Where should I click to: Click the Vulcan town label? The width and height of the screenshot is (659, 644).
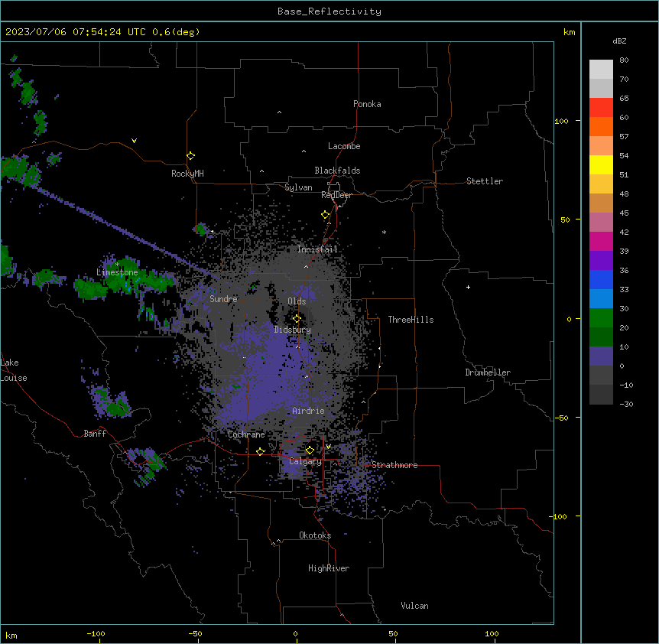coord(414,606)
